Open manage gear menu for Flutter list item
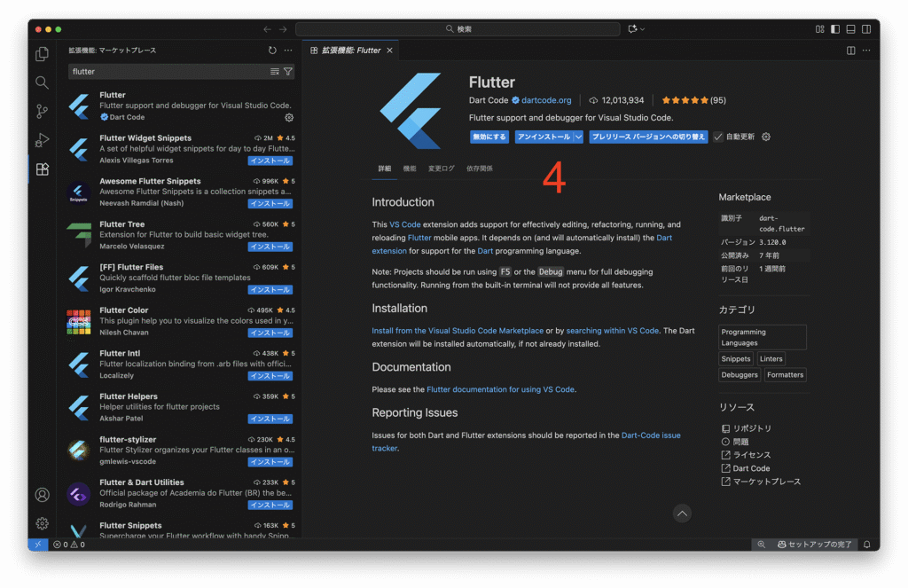 coord(289,117)
